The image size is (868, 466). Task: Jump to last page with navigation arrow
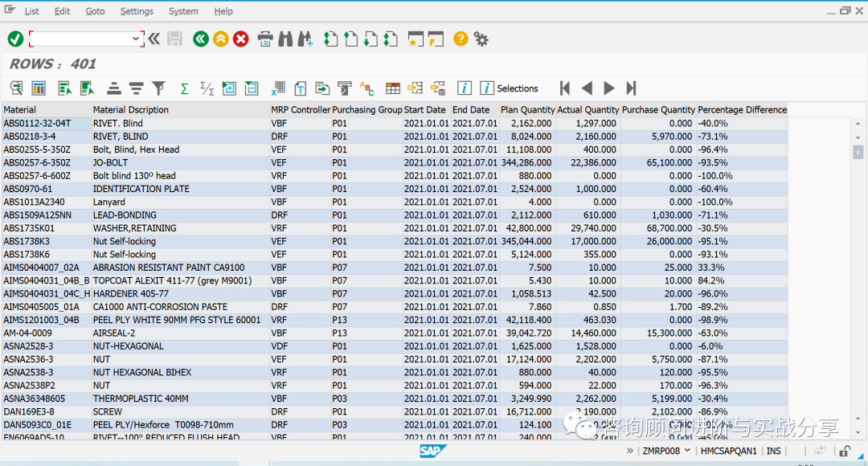tap(628, 88)
